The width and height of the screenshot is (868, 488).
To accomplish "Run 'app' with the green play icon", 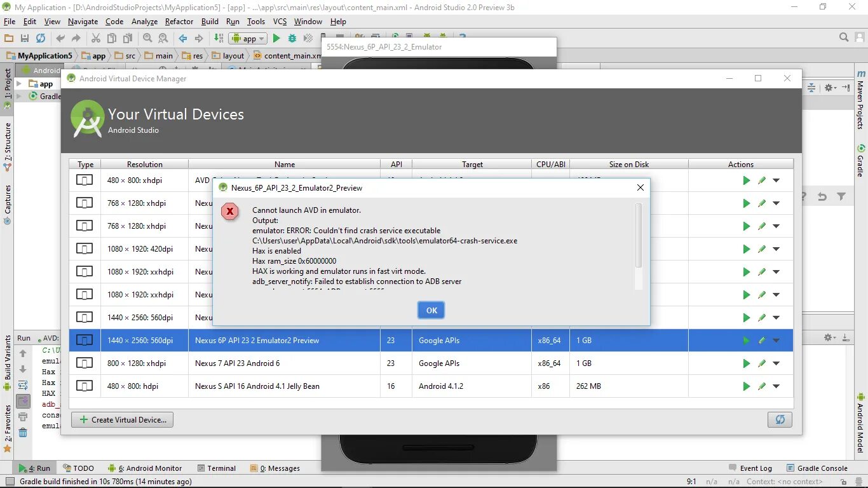I will point(276,39).
